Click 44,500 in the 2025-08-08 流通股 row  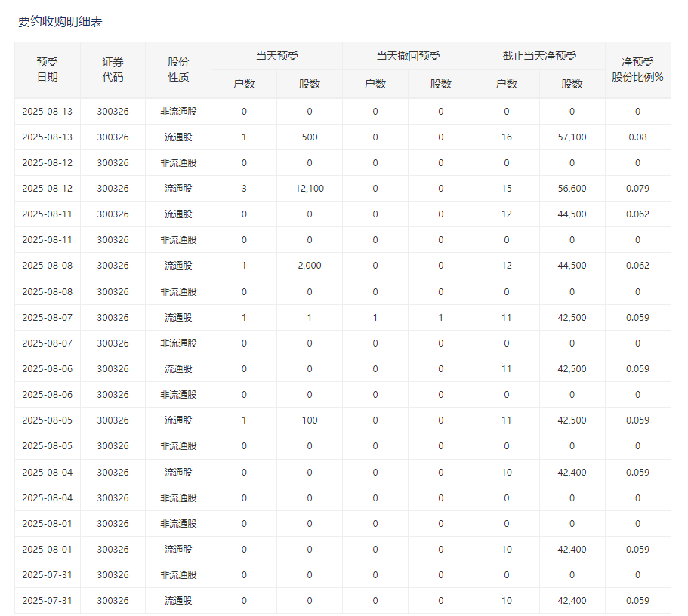572,266
